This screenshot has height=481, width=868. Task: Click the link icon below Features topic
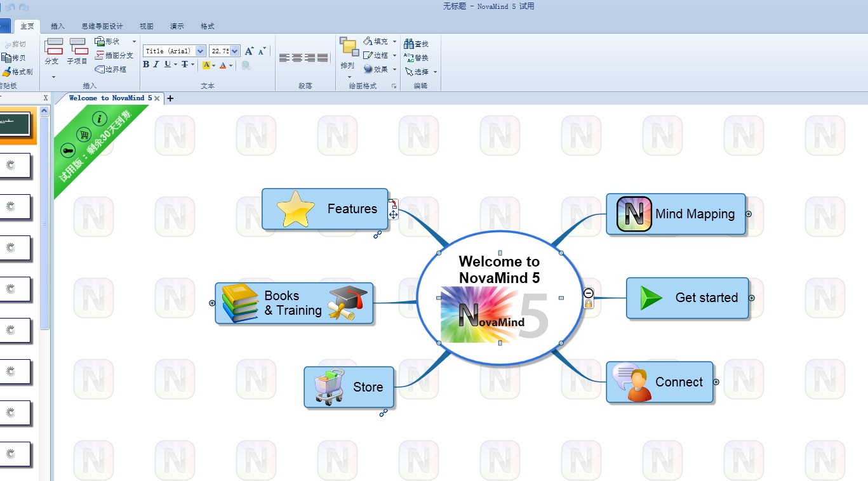click(377, 235)
